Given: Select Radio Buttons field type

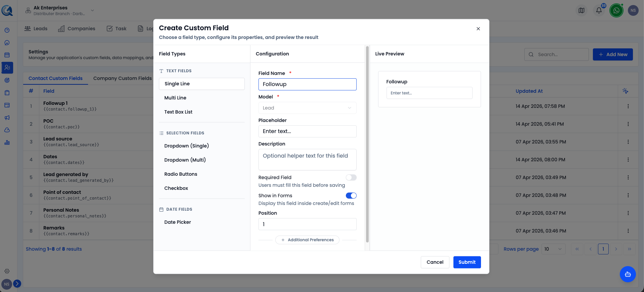Looking at the screenshot, I should (202, 174).
